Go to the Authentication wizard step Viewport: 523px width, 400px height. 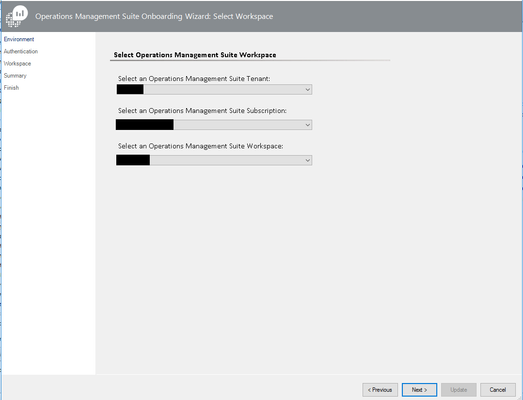21,51
